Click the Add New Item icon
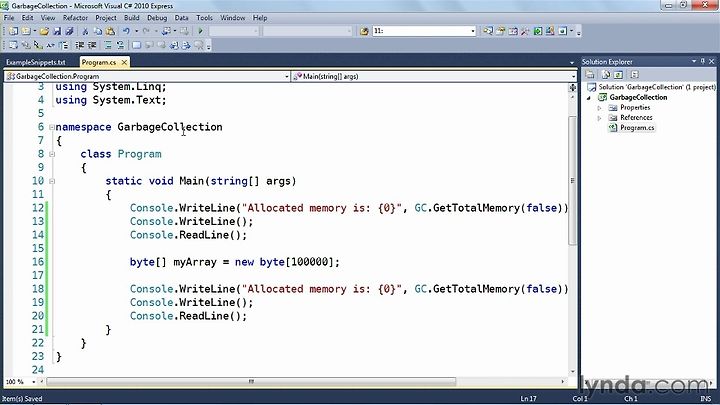 26,31
